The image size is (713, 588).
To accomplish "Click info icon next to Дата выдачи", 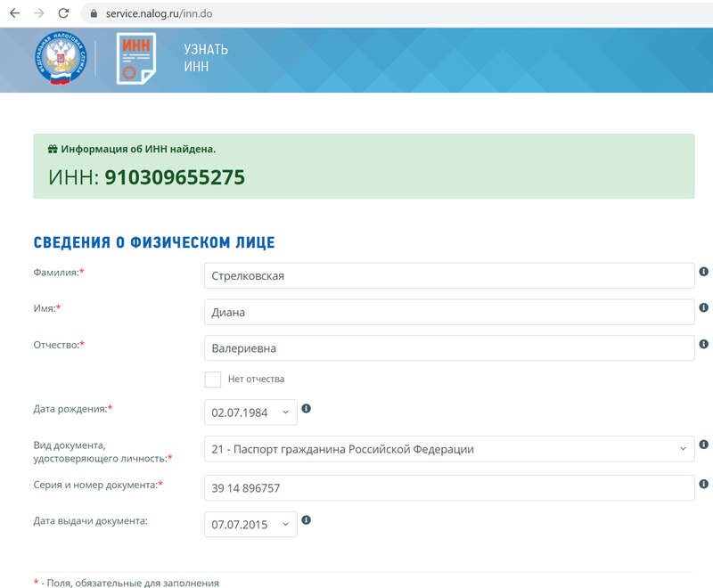I will pyautogui.click(x=307, y=520).
